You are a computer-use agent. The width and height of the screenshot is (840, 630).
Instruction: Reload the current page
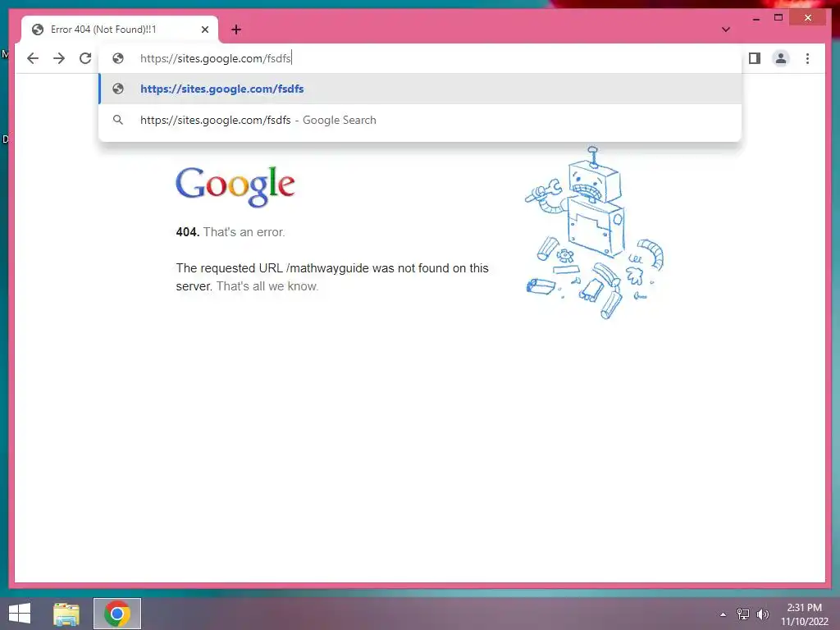point(85,58)
